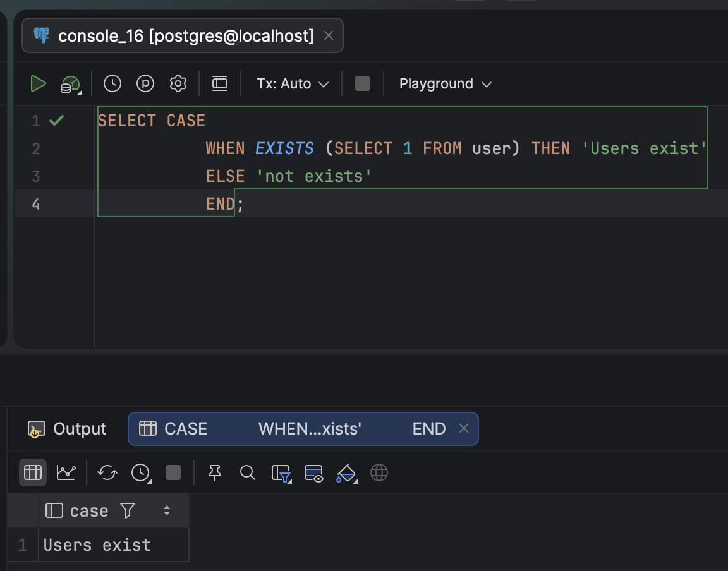Select the console_16 [postgres@localhost] tab
Viewport: 728px width, 571px height.
click(x=182, y=36)
